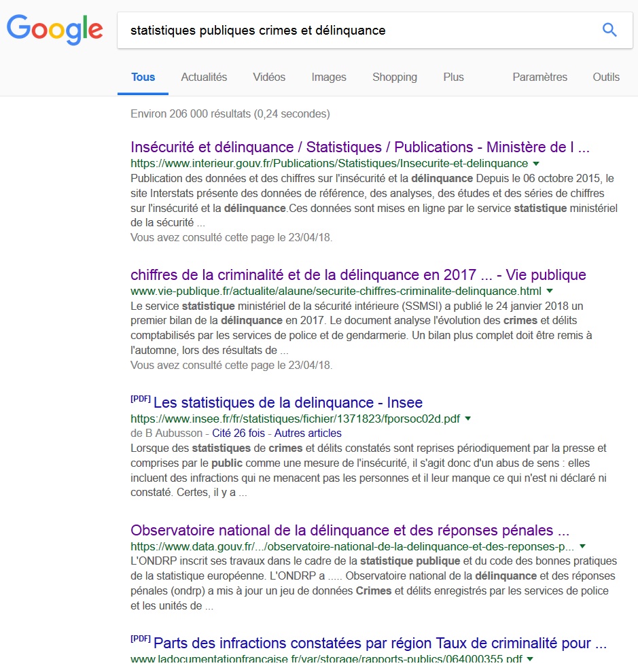Click the magnifying glass search icon
This screenshot has width=638, height=672.
coord(609,30)
